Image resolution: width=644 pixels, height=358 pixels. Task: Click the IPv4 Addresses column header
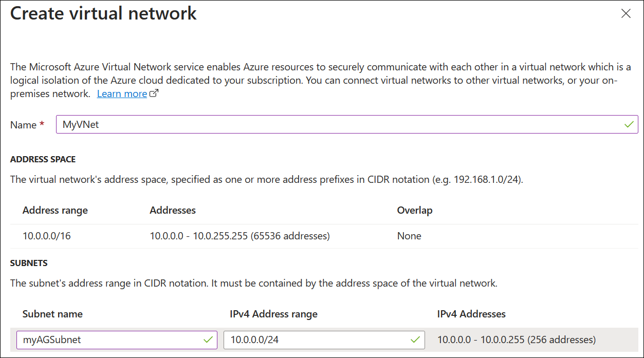pos(471,314)
